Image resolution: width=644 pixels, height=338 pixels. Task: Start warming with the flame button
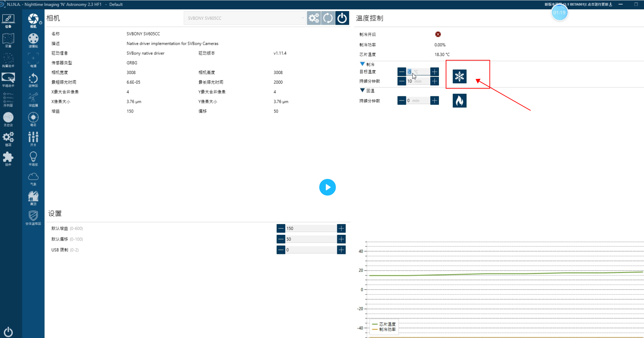[459, 101]
